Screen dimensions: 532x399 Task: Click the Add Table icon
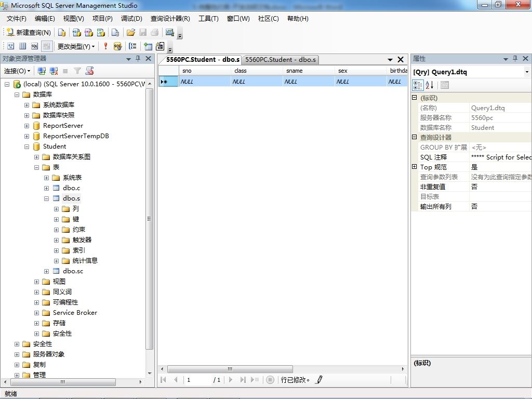[148, 46]
